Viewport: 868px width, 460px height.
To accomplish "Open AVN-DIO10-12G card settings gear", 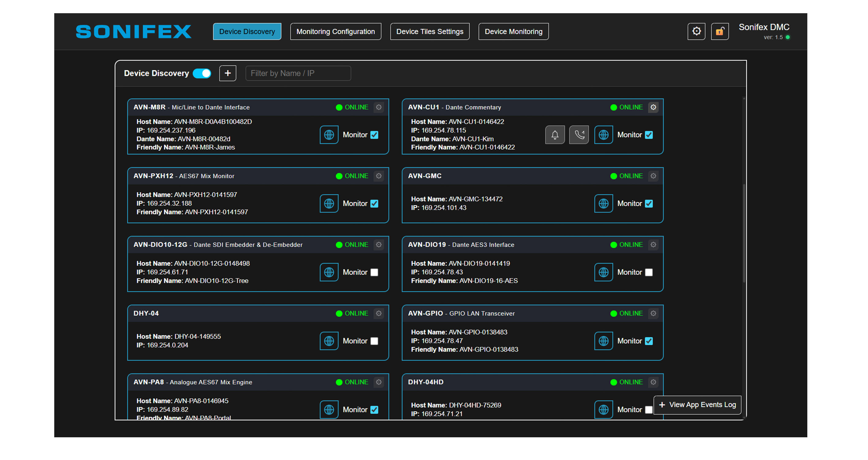I will point(379,245).
